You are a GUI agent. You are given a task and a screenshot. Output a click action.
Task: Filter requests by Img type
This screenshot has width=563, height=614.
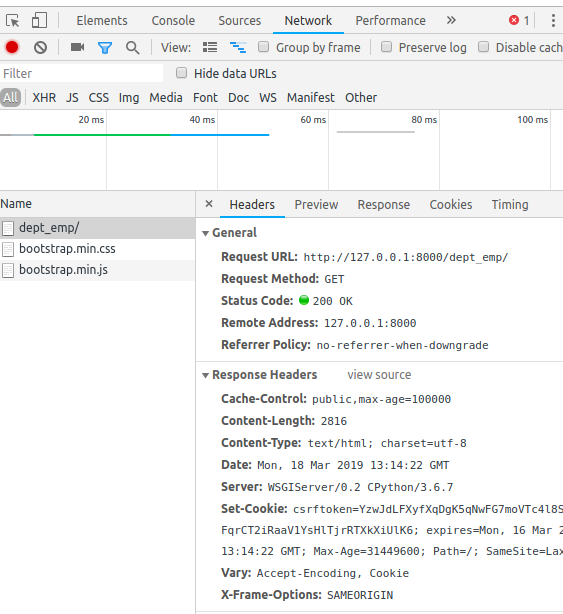(129, 98)
